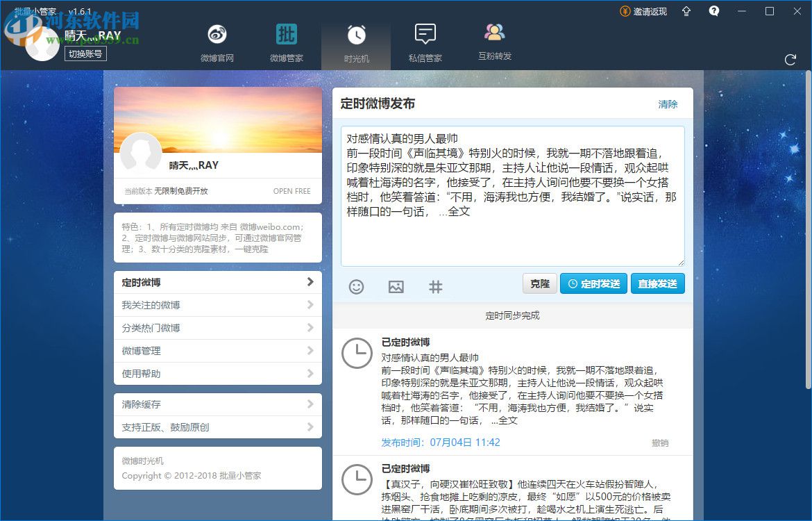The image size is (812, 521).
Task: Insert an image using the picture icon
Action: pos(396,286)
